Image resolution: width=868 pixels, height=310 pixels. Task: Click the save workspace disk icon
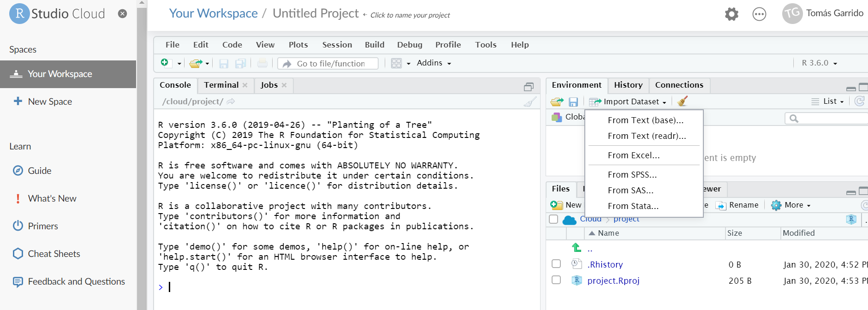573,101
